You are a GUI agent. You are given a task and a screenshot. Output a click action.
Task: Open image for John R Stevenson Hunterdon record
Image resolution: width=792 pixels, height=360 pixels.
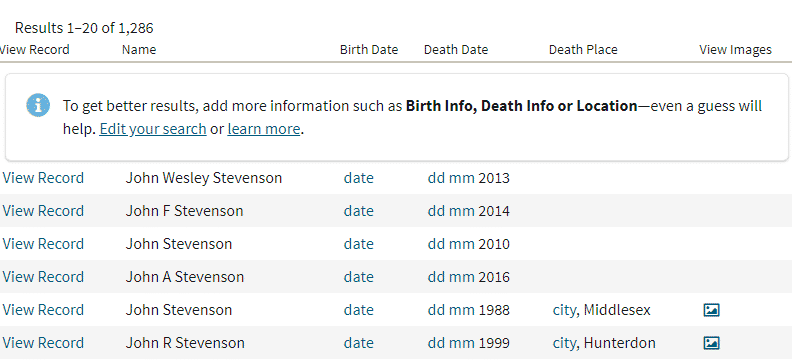click(711, 343)
